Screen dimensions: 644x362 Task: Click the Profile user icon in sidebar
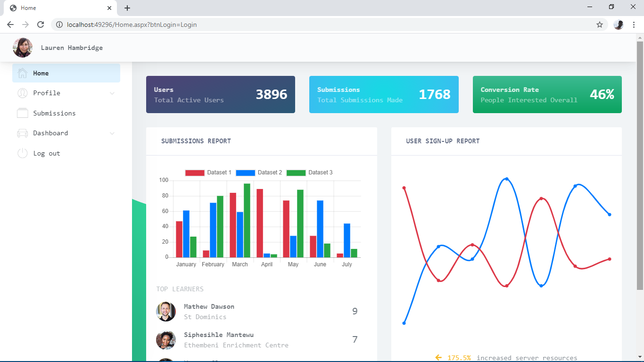tap(22, 93)
